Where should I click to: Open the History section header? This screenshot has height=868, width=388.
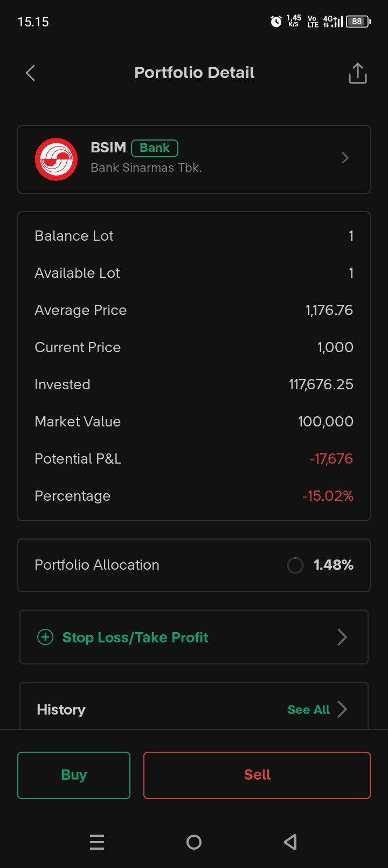[x=61, y=710]
